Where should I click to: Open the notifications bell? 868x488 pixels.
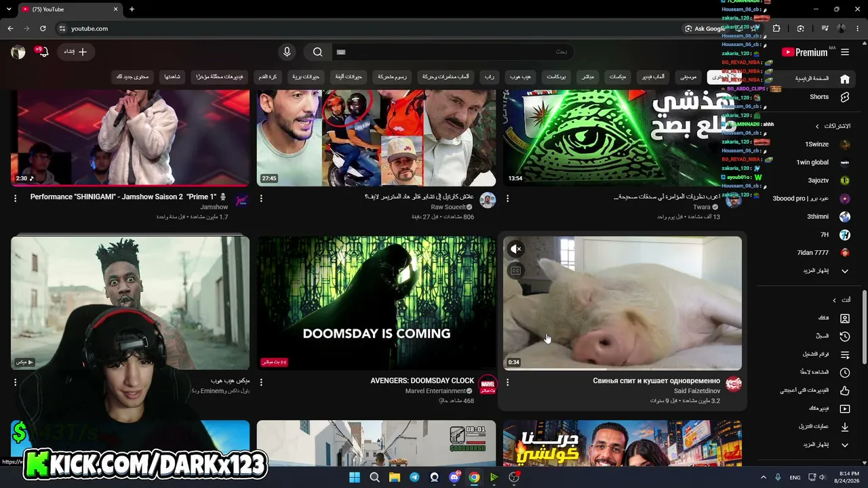click(x=42, y=52)
